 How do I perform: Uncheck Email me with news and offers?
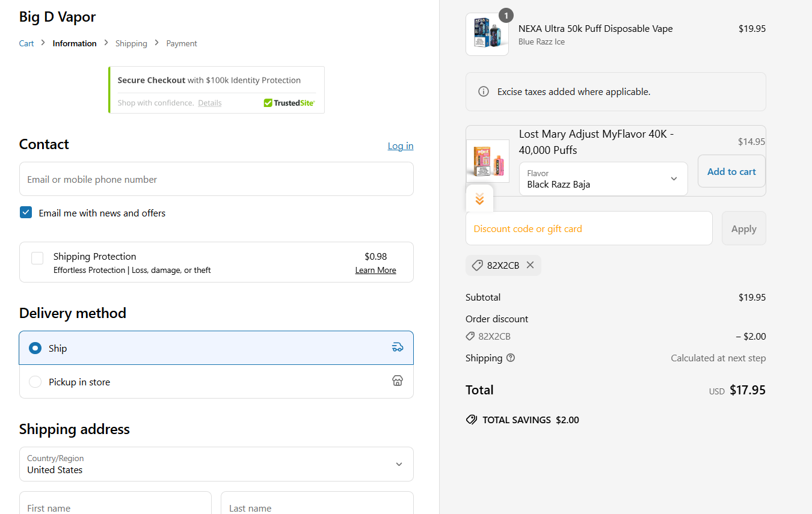coord(26,213)
